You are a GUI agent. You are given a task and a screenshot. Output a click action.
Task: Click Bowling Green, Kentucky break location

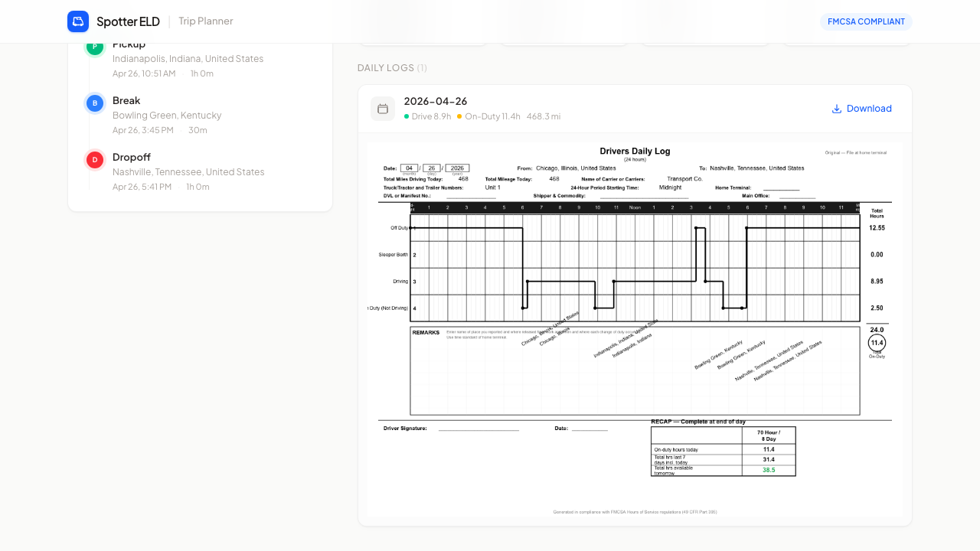pyautogui.click(x=167, y=116)
